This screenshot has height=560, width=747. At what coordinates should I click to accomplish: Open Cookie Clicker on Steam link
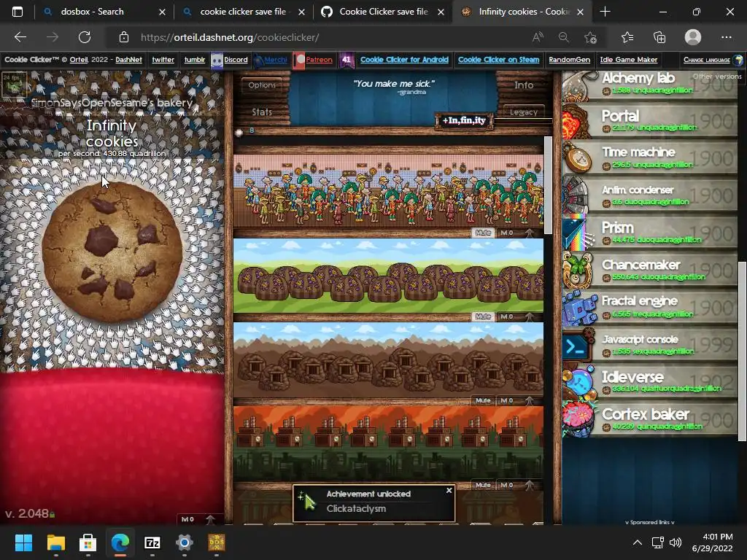(499, 60)
